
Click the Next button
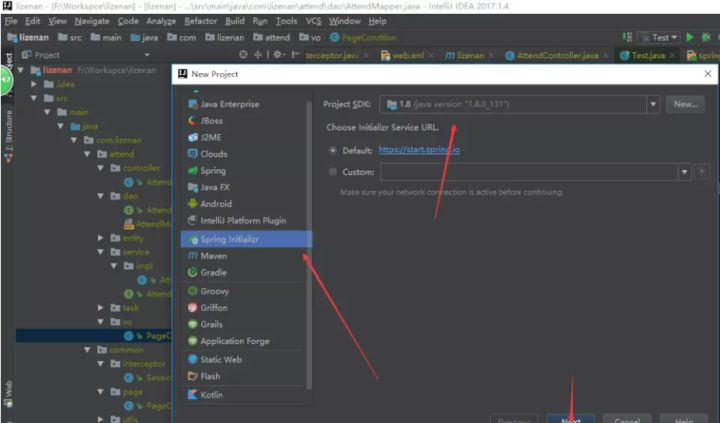click(570, 419)
